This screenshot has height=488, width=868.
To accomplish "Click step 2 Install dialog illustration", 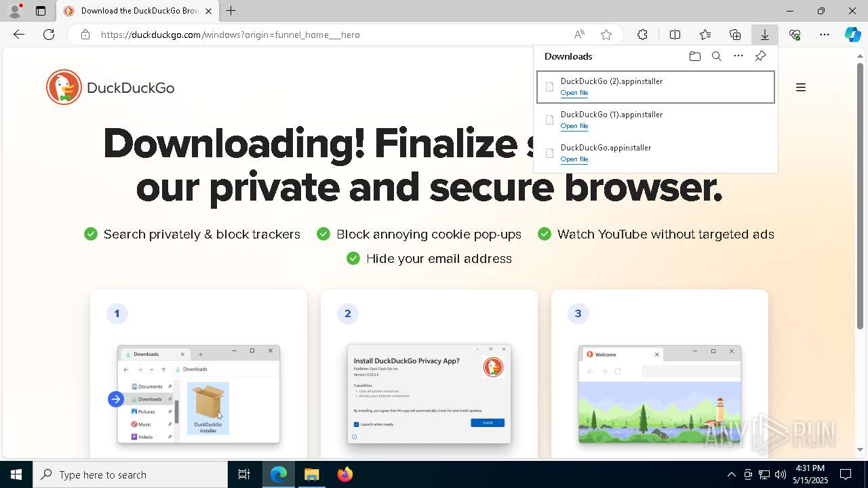I will [x=429, y=394].
